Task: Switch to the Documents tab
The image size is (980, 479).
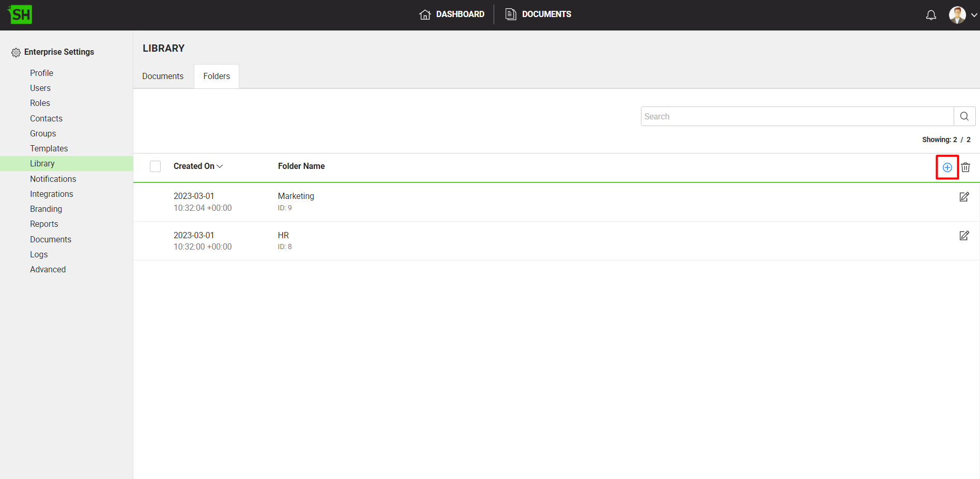Action: tap(163, 76)
